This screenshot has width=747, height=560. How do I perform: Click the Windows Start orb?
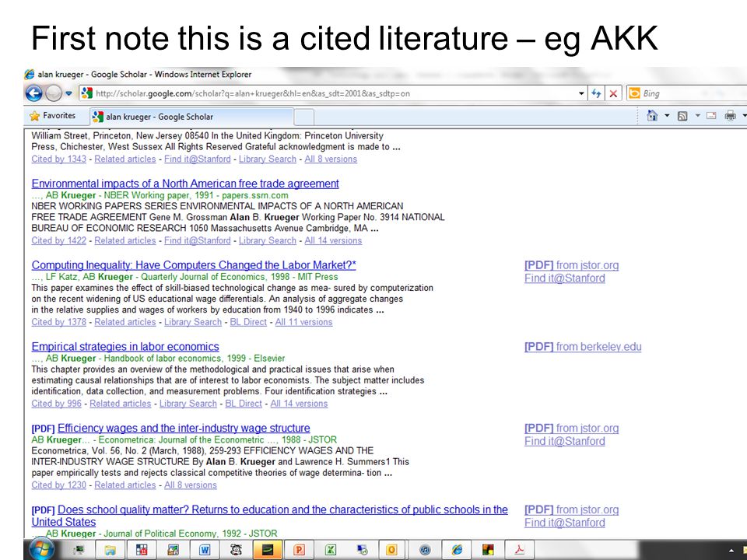[x=42, y=549]
